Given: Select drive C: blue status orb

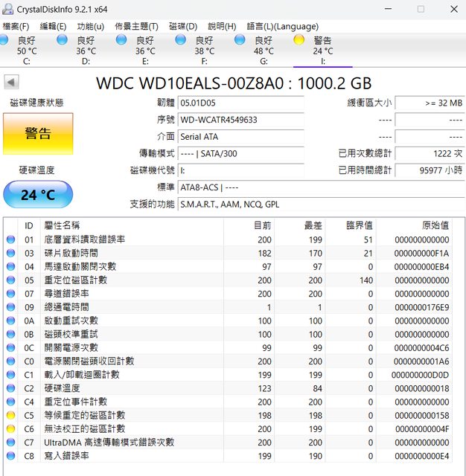Looking at the screenshot, I should coord(4,39).
